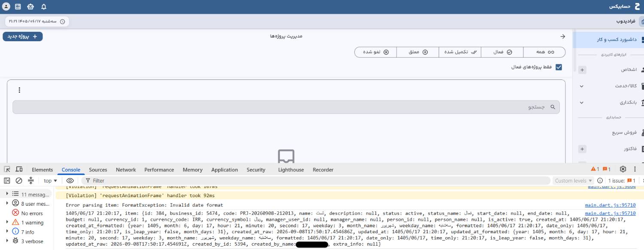The height and width of the screenshot is (250, 644).
Task: Activate the DevTools inspect element picker
Action: (7, 169)
